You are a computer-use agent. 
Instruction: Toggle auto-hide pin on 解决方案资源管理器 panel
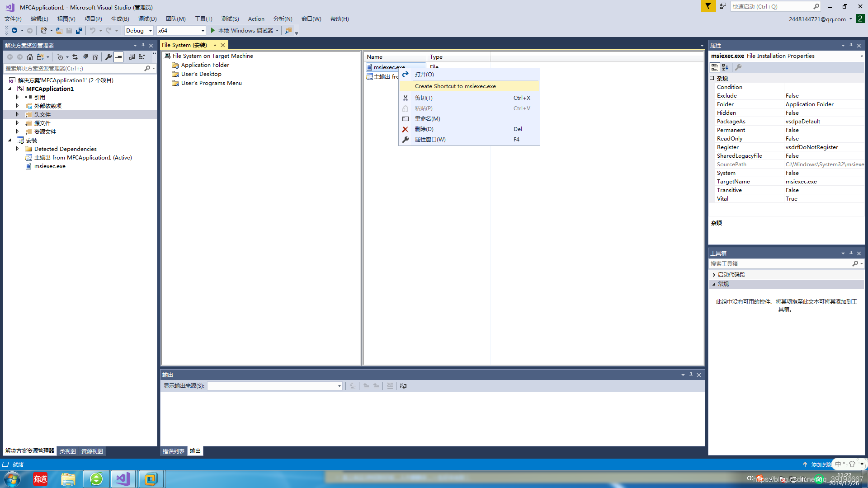click(143, 46)
